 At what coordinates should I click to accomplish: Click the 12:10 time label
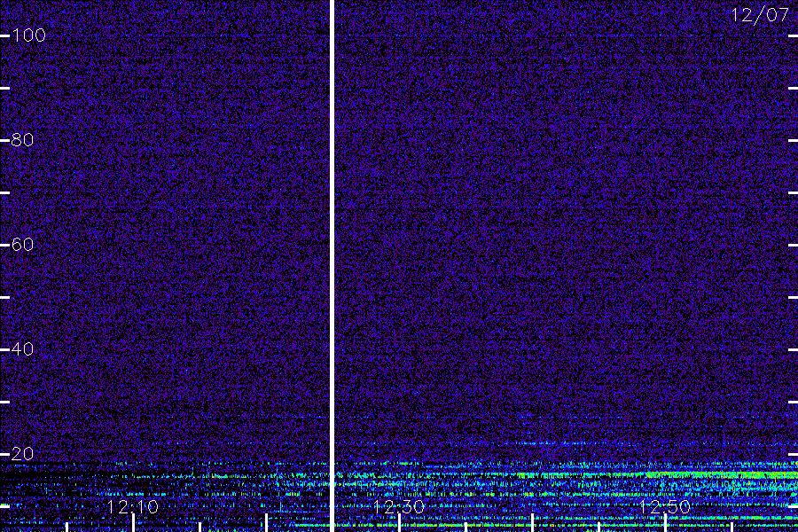point(133,506)
